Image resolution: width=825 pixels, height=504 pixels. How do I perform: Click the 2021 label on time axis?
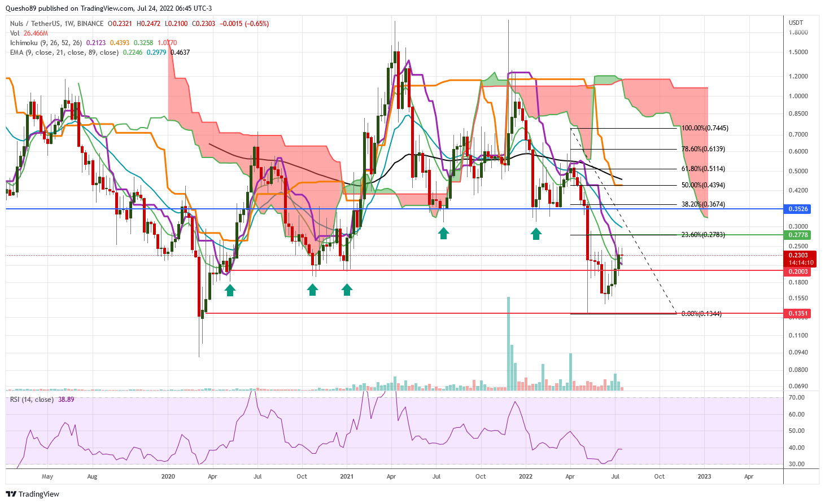(347, 476)
